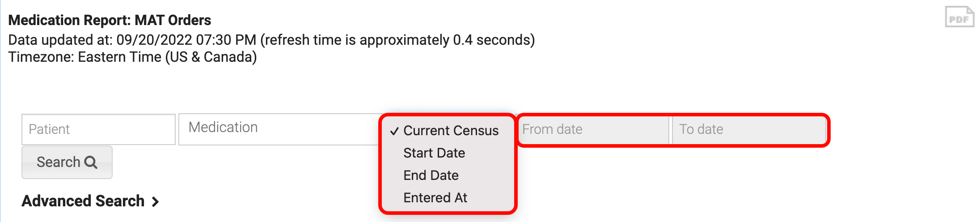
Task: Open the To date field
Action: tap(748, 130)
